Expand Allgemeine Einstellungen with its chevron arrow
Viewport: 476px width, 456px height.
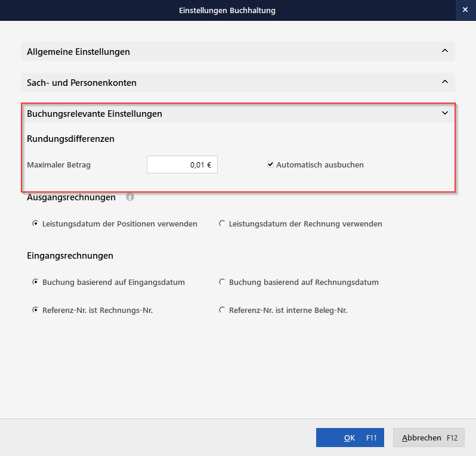pyautogui.click(x=444, y=51)
